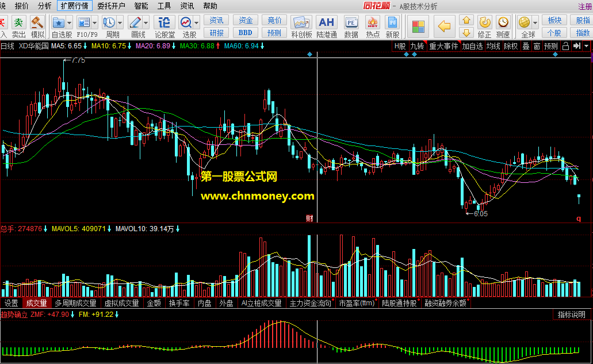This screenshot has width=593, height=364.
Task: Click the yellow down arrow button
Action: tap(466, 33)
